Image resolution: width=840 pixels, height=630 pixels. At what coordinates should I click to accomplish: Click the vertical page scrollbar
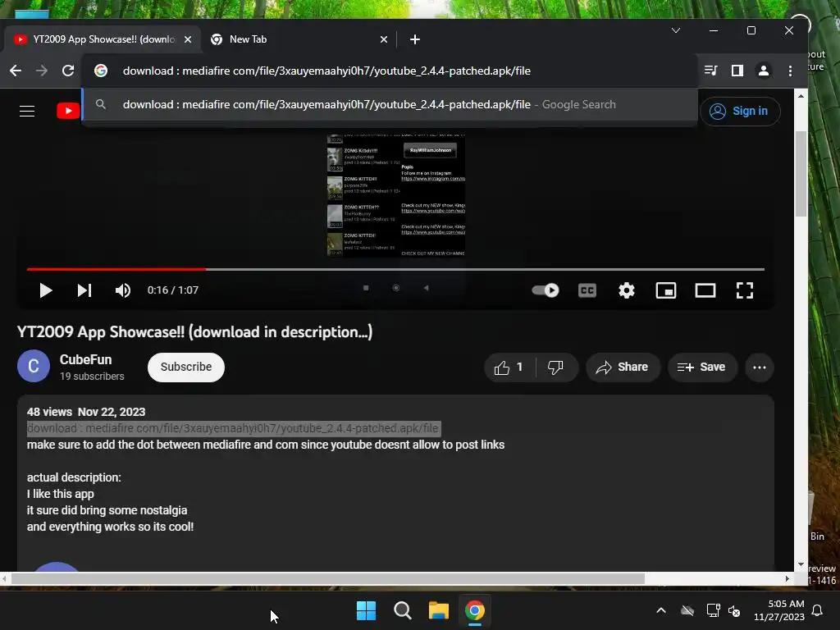[x=801, y=174]
